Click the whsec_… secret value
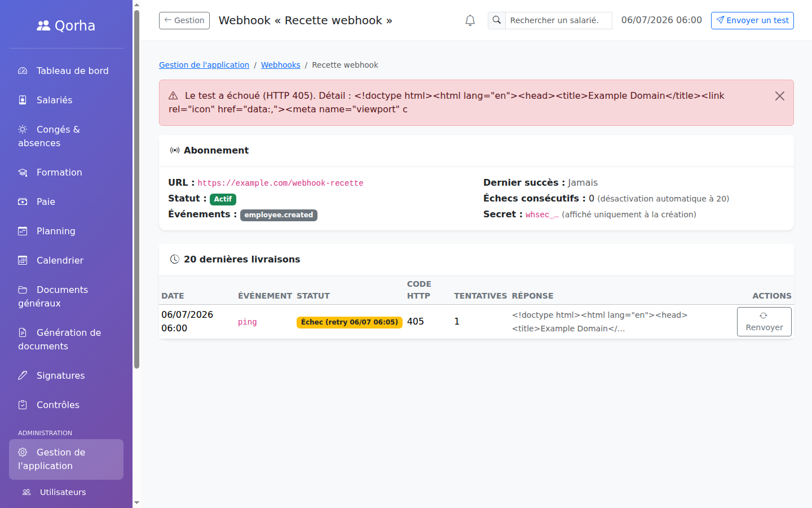Viewport: 812px width, 508px height. tap(542, 214)
